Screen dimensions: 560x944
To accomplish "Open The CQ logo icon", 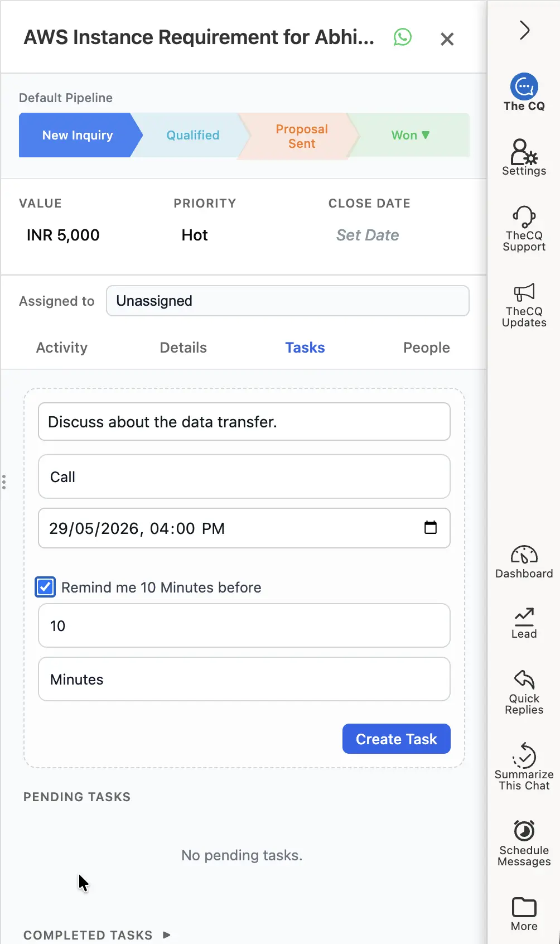I will pos(524,86).
